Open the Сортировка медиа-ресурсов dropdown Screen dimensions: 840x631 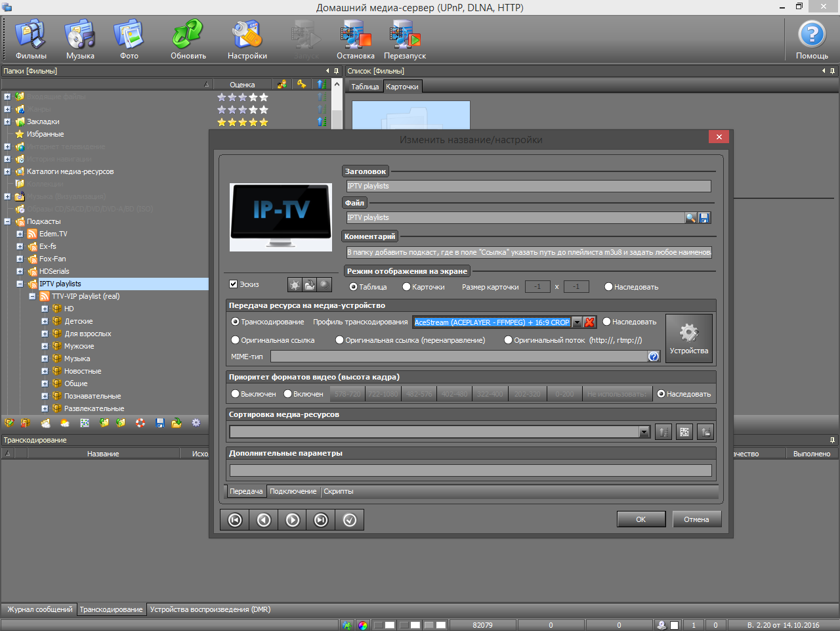pos(644,432)
